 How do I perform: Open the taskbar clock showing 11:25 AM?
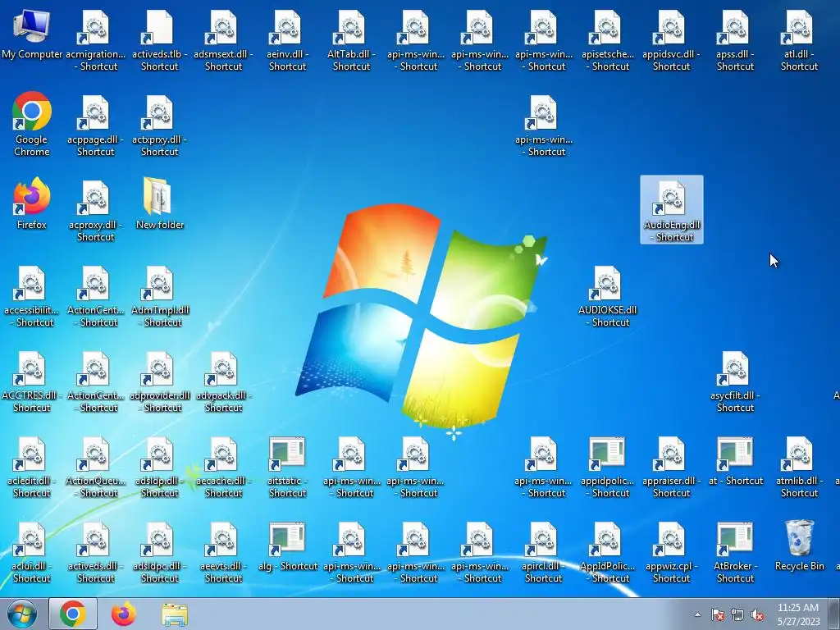pos(798,614)
